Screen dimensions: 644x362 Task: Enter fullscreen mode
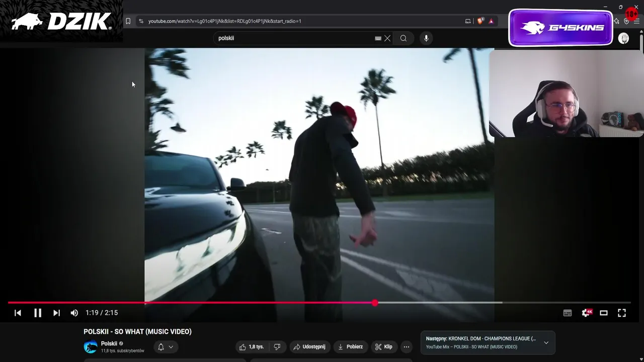point(622,313)
